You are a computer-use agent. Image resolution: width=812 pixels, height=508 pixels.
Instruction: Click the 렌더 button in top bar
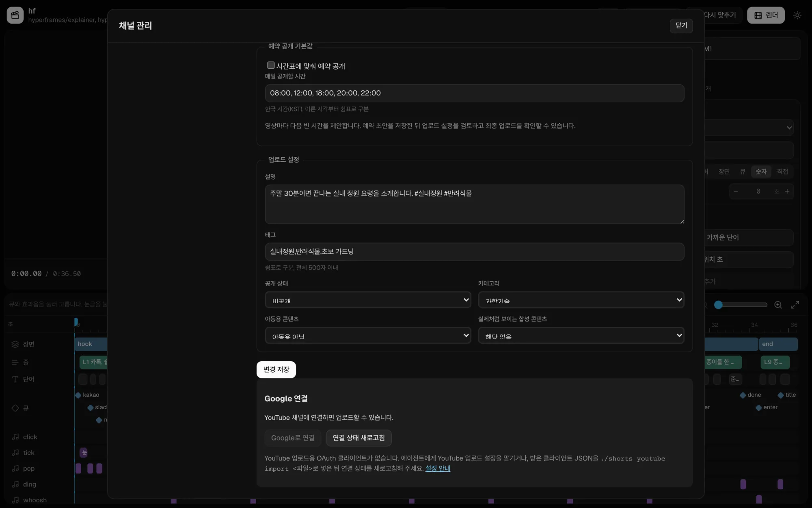(x=766, y=15)
